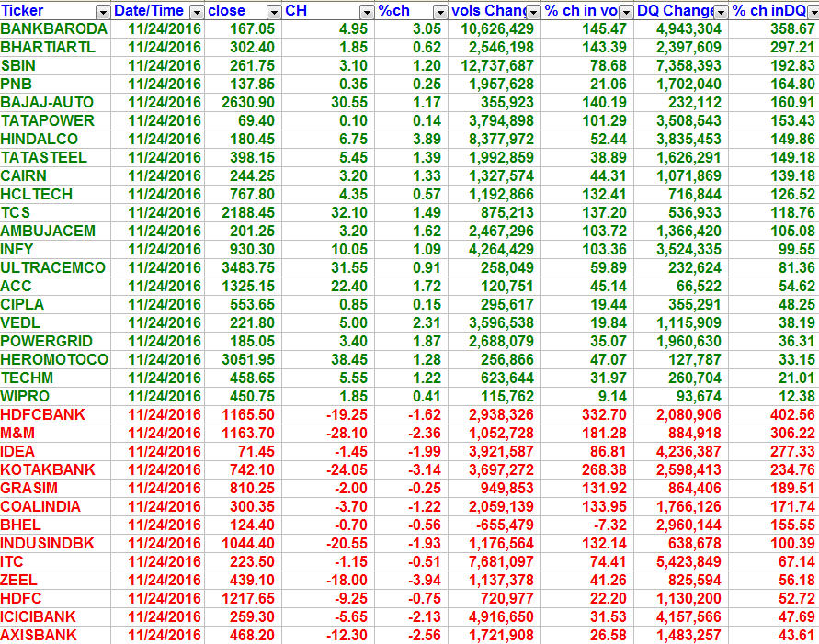Open the DQ Change column filter dropdown
Image resolution: width=819 pixels, height=644 pixels.
722,11
